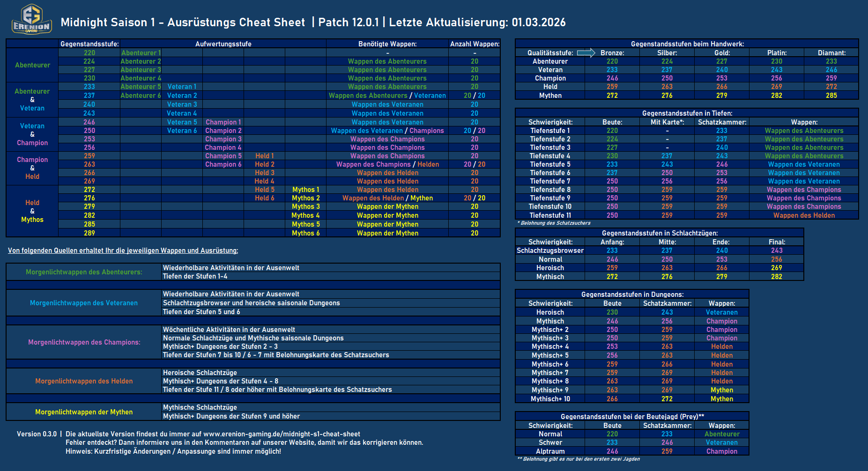868x471 pixels.
Task: Click the underlined 'Von folgenden Quellen' heading
Action: click(123, 250)
